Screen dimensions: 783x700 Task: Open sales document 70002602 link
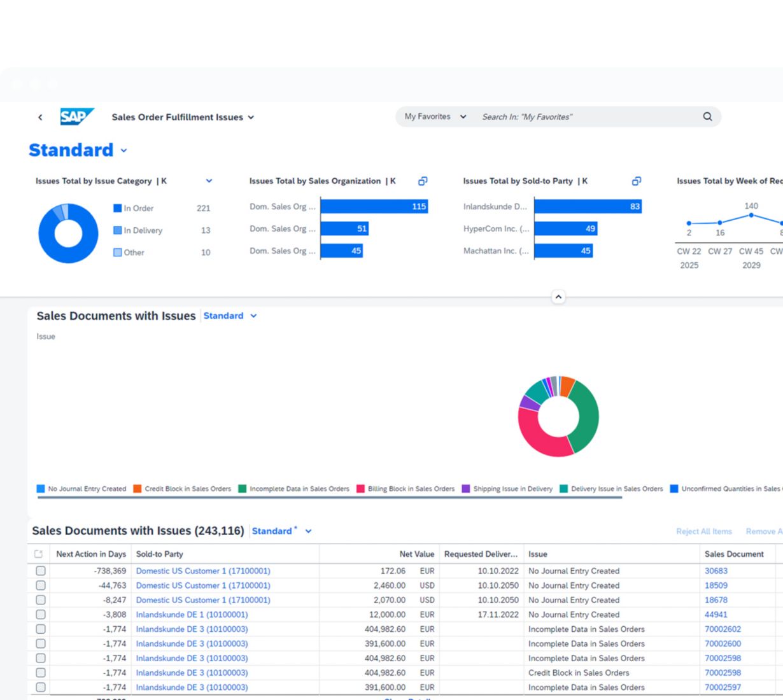pyautogui.click(x=723, y=629)
